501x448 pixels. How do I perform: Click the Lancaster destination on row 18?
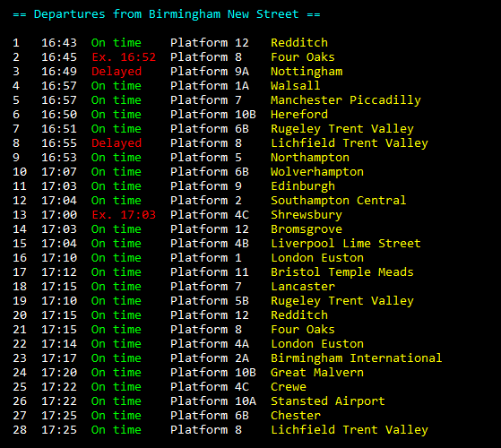[303, 287]
